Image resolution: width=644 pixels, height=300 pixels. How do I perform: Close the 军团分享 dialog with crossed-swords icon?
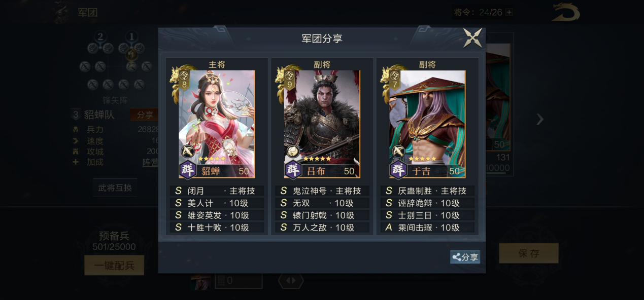[473, 38]
